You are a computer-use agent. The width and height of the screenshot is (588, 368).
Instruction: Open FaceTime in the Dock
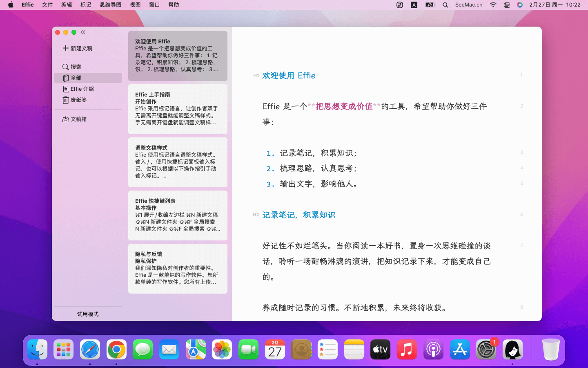(x=248, y=350)
